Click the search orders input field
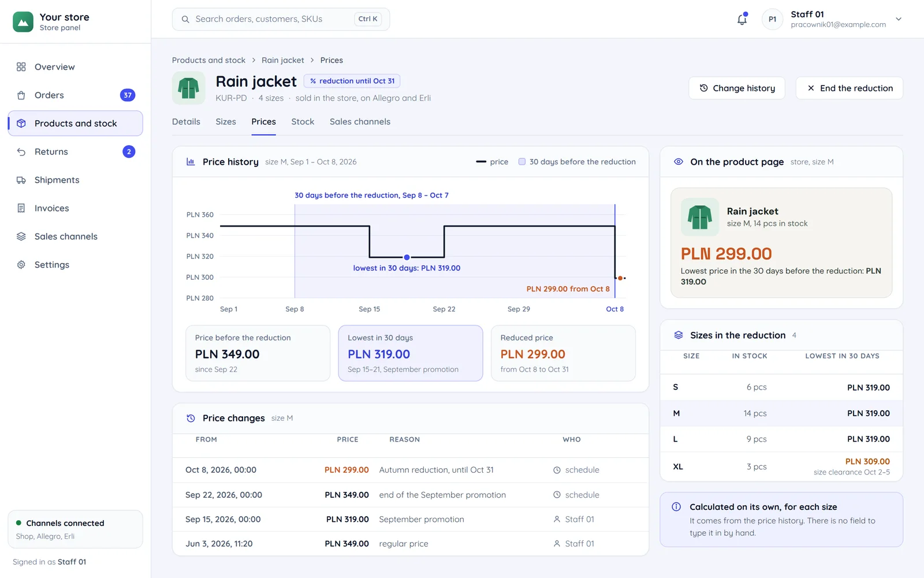Viewport: 924px width, 578px height. 281,19
